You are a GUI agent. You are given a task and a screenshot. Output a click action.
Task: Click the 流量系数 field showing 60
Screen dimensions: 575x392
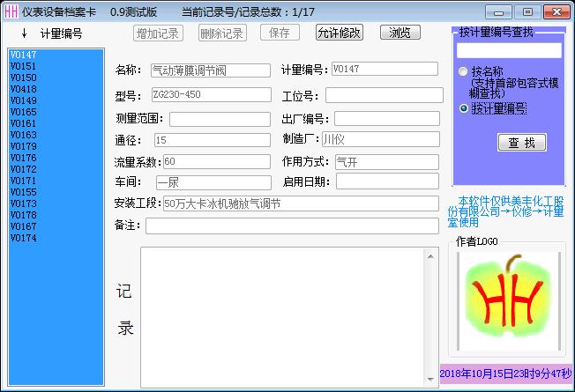pos(217,161)
